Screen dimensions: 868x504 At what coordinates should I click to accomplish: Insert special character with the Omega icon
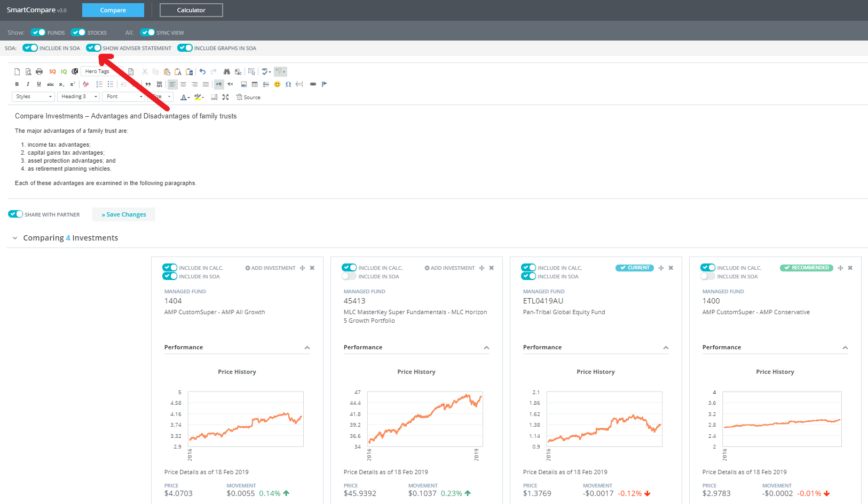pos(288,84)
